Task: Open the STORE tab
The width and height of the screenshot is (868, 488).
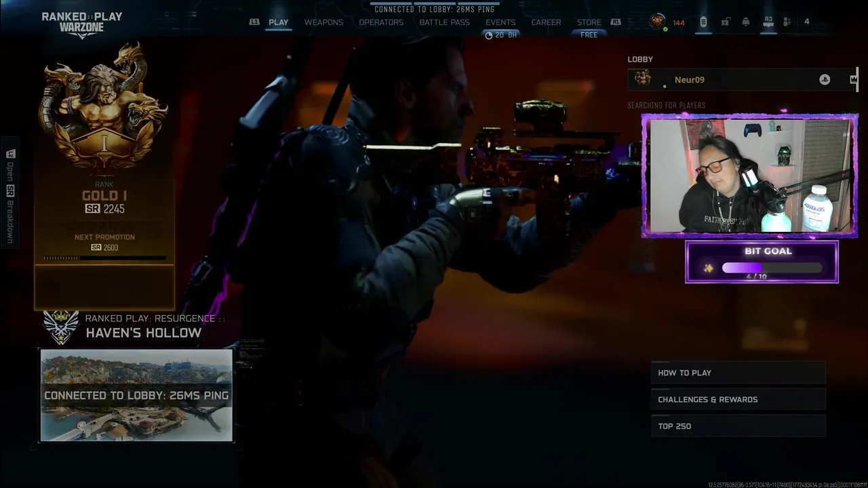Action: coord(589,22)
